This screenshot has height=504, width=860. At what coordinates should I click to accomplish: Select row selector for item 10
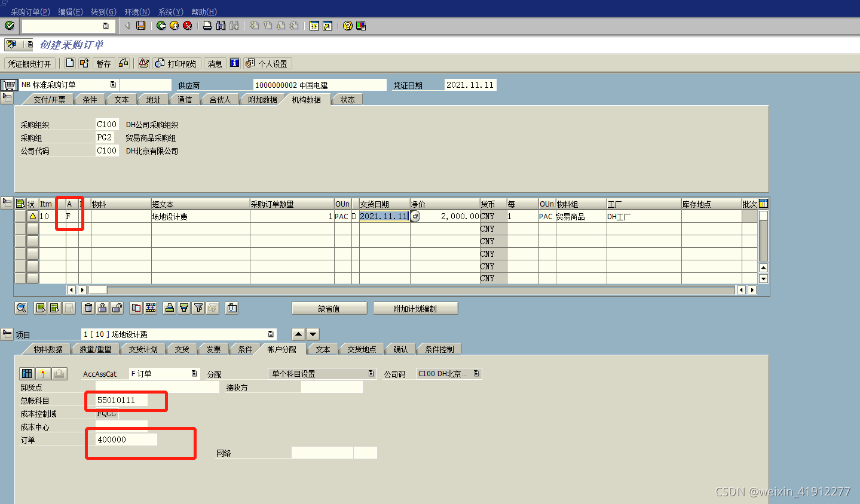20,216
